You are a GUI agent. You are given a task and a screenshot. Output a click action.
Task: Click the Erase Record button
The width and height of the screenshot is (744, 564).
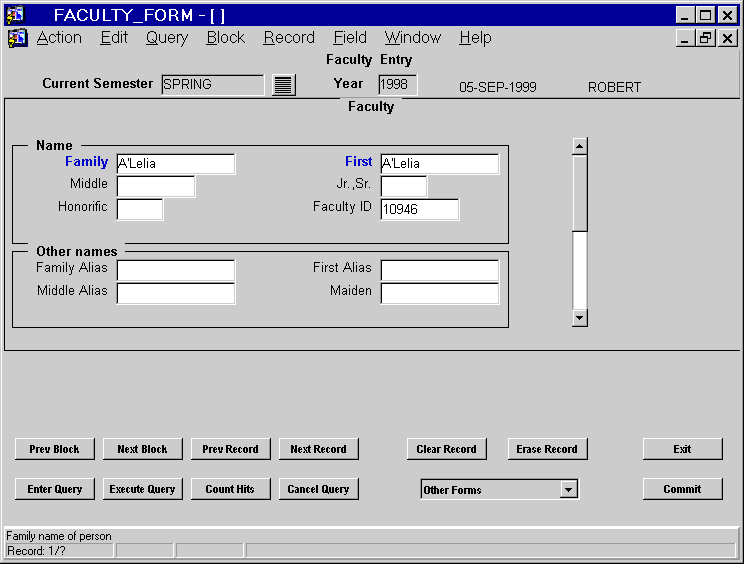click(x=547, y=449)
